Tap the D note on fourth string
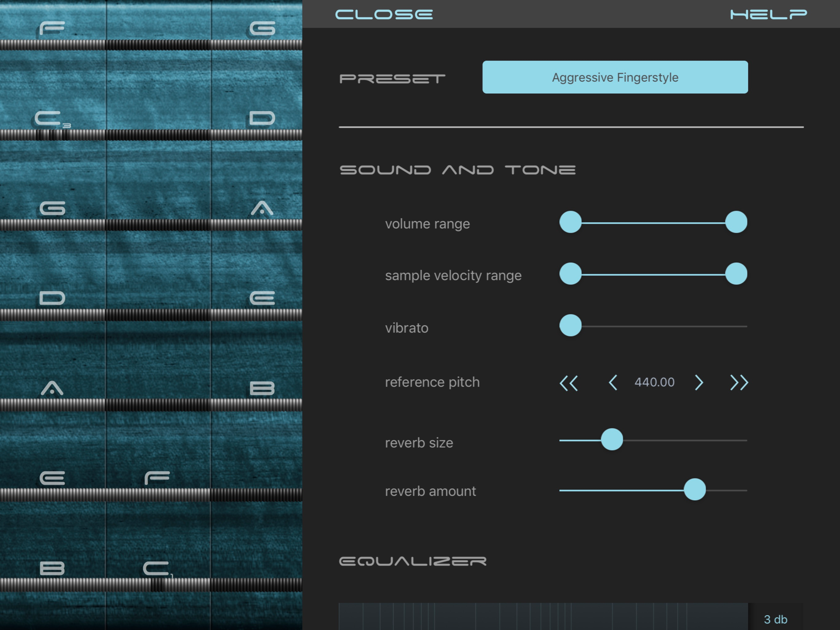 52,298
